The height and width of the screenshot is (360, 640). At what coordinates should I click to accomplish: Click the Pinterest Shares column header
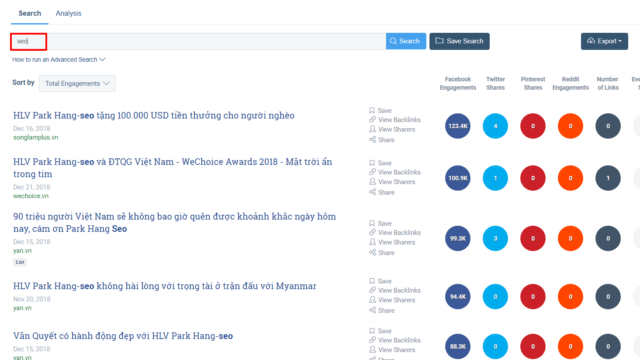(533, 83)
